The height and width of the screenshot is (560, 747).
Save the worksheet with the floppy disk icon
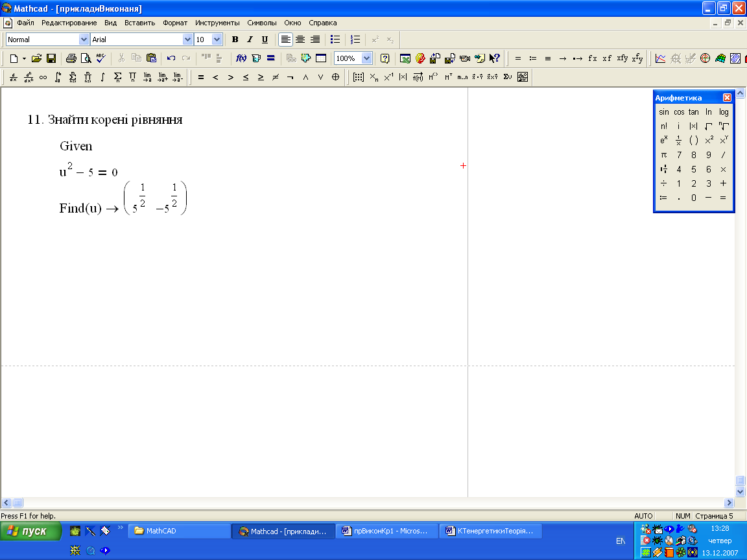pyautogui.click(x=51, y=58)
